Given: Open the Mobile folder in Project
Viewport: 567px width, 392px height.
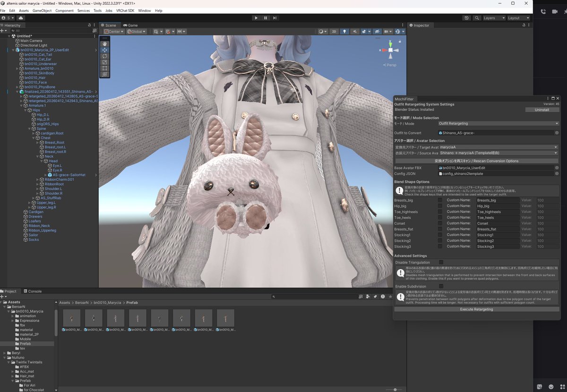Looking at the screenshot, I should 25,339.
